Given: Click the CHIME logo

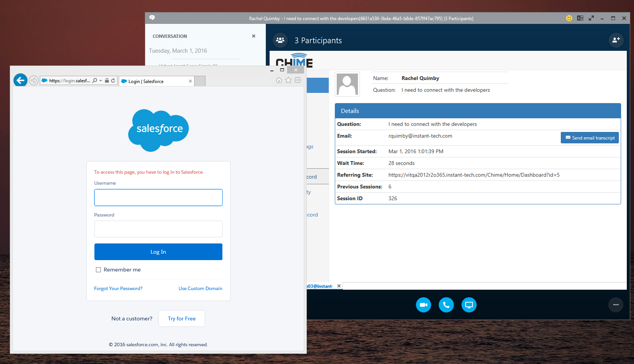Looking at the screenshot, I should tap(294, 61).
